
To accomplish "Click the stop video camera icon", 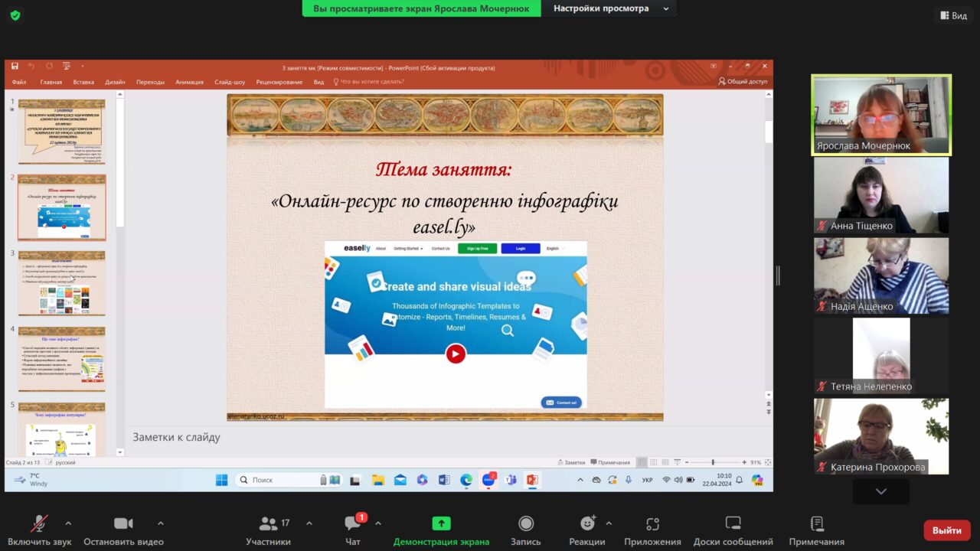I will click(123, 523).
